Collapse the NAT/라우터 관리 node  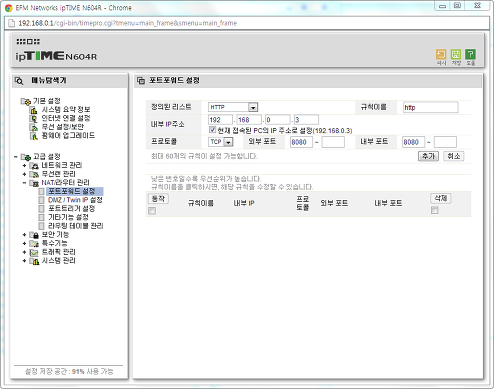(x=24, y=183)
